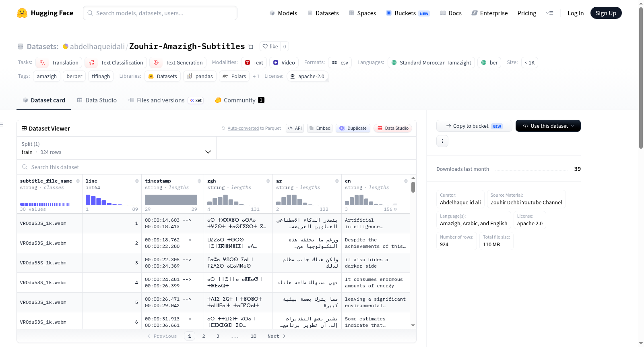Click the Auto-converted to Parquet link
Screen dimensions: 644x347
254,128
